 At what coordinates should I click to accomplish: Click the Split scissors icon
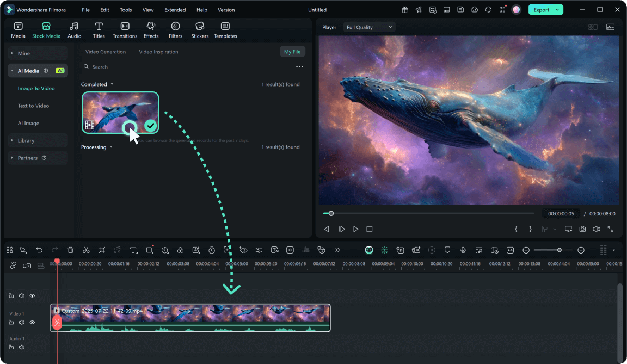86,250
